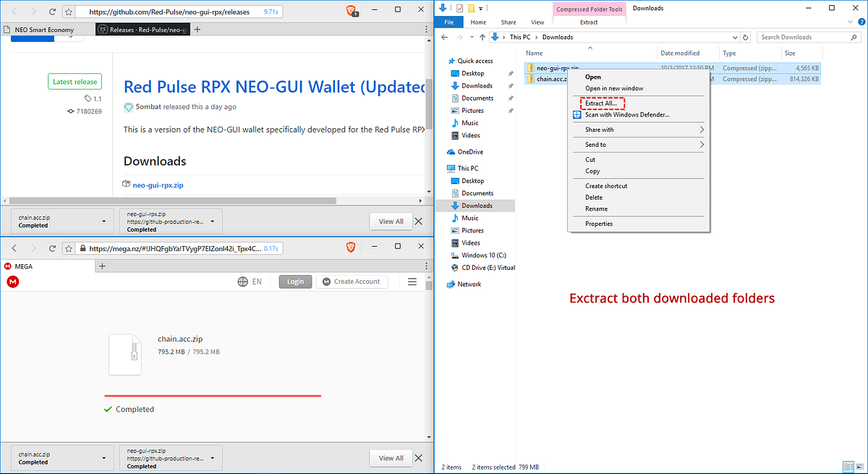Refresh the Downloads folder view
The width and height of the screenshot is (868, 474).
(745, 37)
